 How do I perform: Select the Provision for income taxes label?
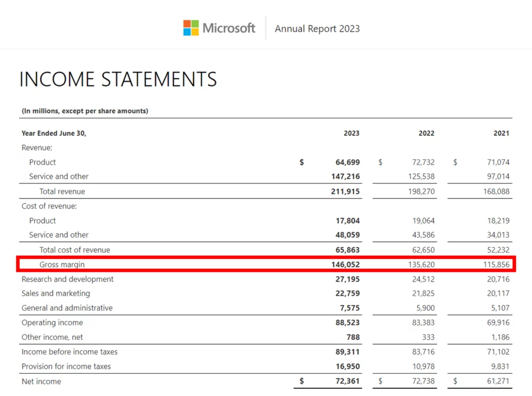click(66, 366)
